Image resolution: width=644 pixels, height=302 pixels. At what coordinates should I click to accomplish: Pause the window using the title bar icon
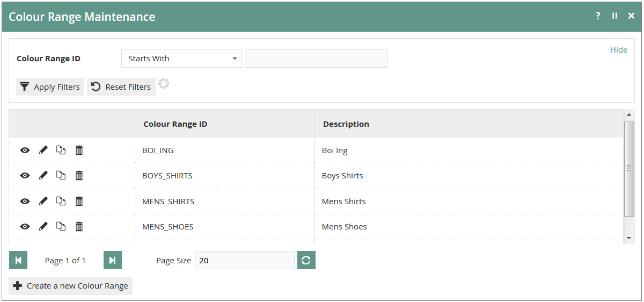(x=614, y=16)
